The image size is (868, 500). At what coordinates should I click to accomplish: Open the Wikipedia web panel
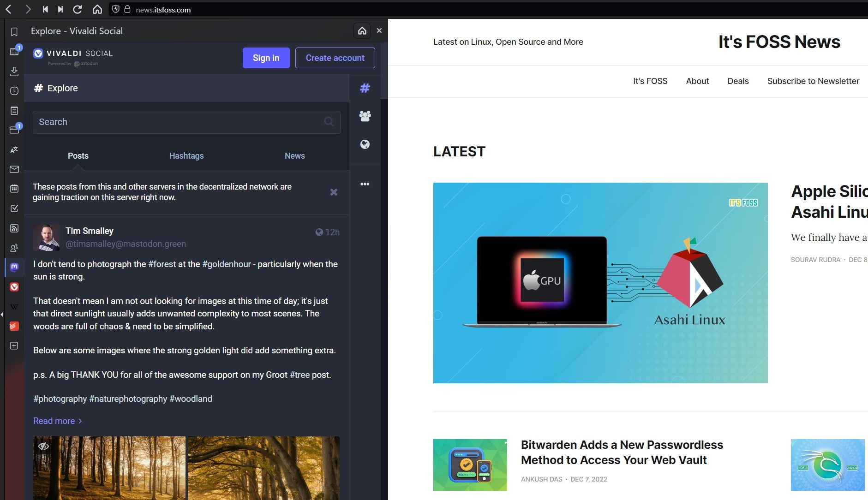(14, 306)
